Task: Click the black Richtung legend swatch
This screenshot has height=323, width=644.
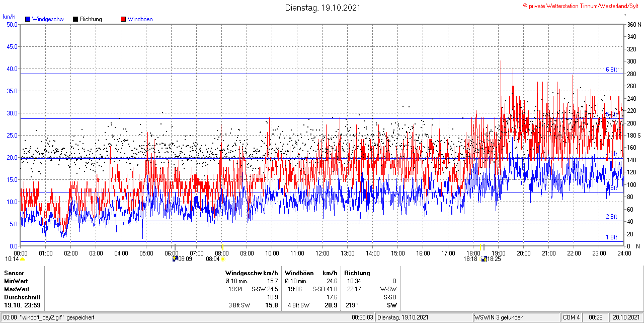Action: pos(75,19)
